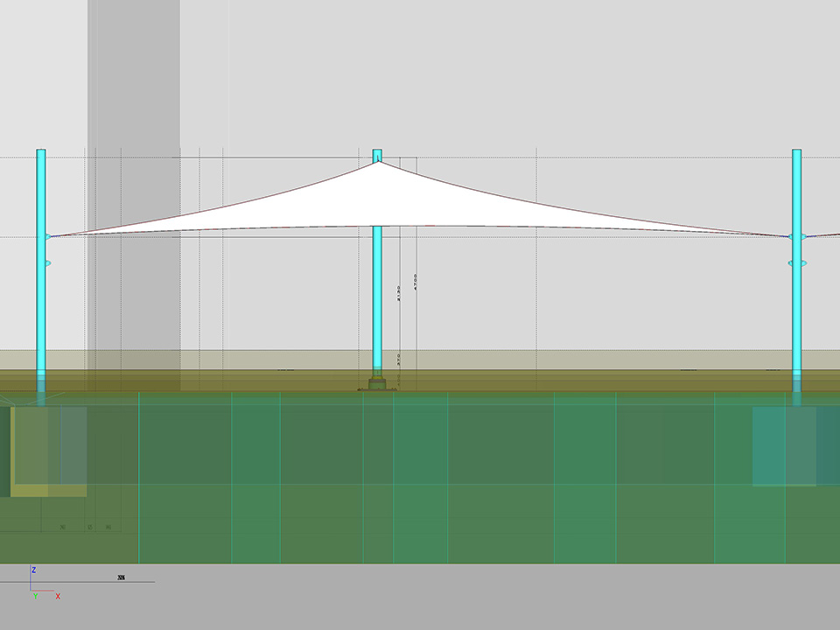Click the center mast tip above canopy
This screenshot has width=840, height=630.
(377, 155)
